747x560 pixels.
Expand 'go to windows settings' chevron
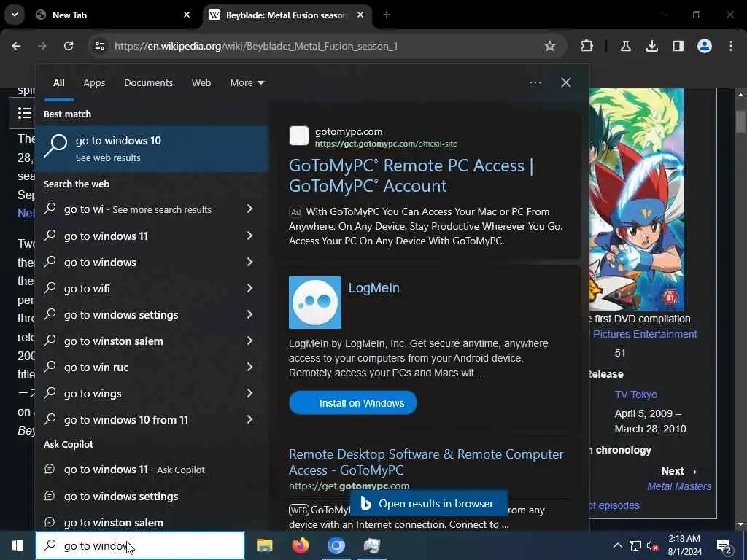pos(249,314)
